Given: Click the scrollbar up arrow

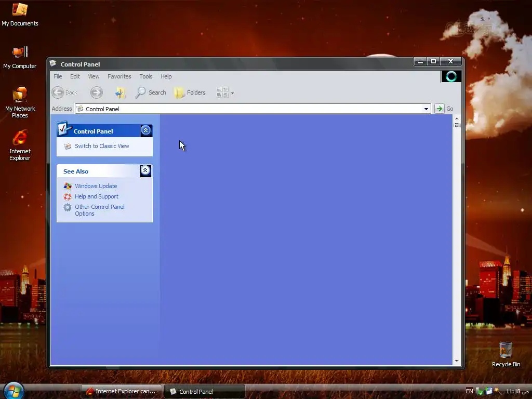Looking at the screenshot, I should 457,118.
